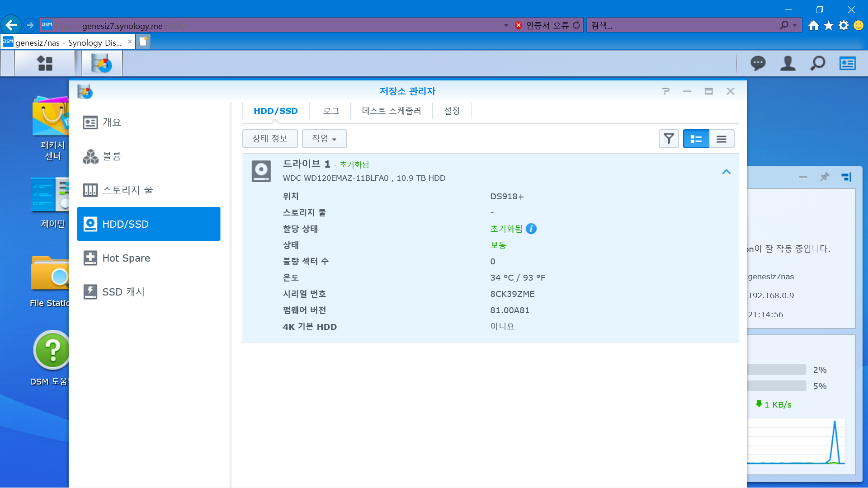Click the 보통 drive status value
868x488 pixels.
[x=498, y=245]
